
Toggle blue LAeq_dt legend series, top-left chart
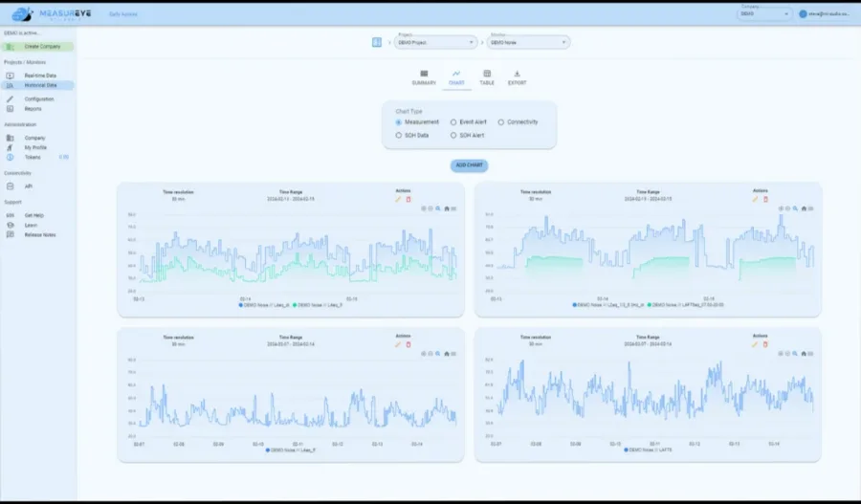(264, 305)
